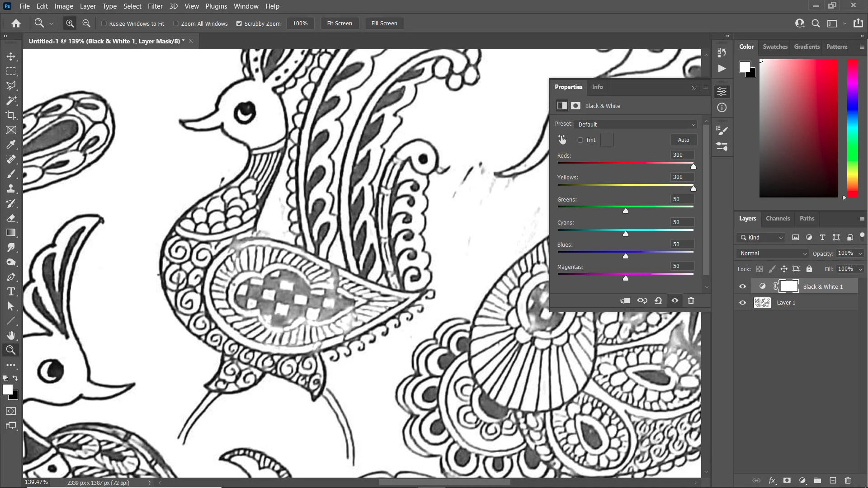Select the Eraser tool
Image resolution: width=868 pixels, height=488 pixels.
coord(11,218)
